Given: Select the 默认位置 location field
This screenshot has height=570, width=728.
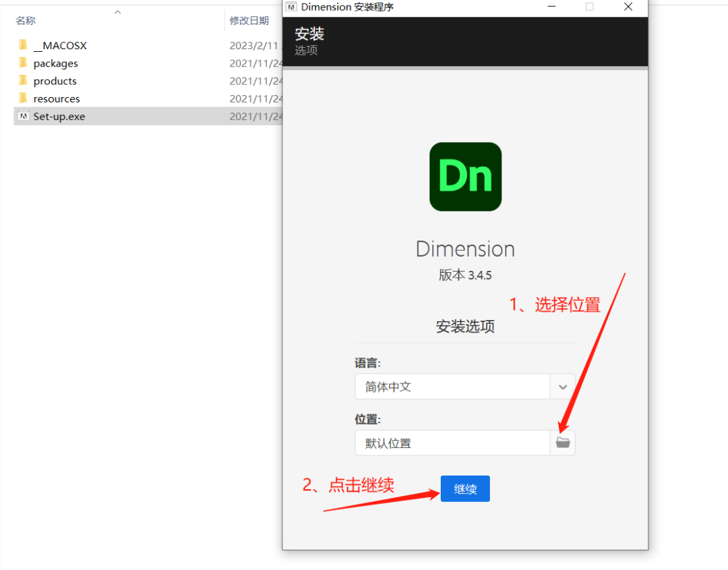Looking at the screenshot, I should 452,443.
